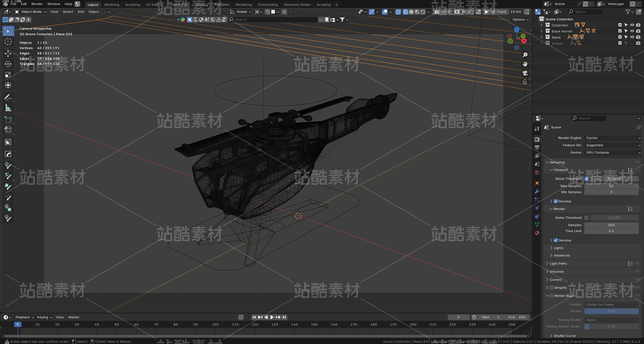Pick the Rotate tool

8,64
